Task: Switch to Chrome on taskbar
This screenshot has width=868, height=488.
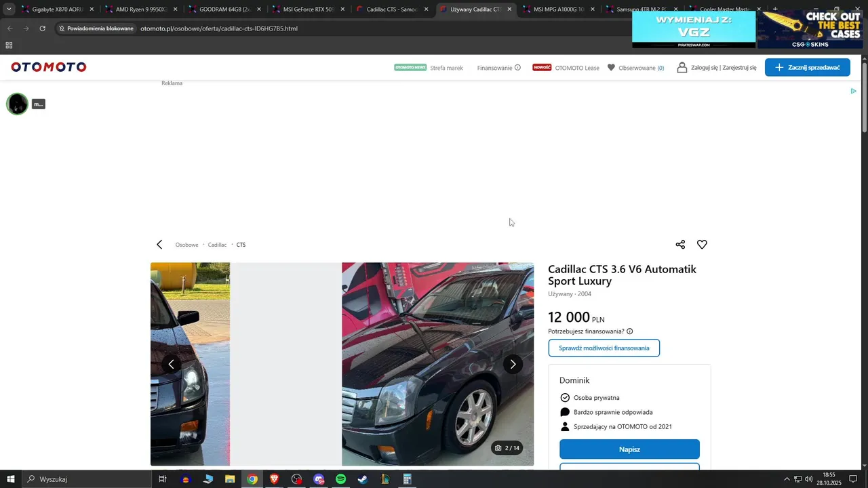Action: (x=252, y=479)
